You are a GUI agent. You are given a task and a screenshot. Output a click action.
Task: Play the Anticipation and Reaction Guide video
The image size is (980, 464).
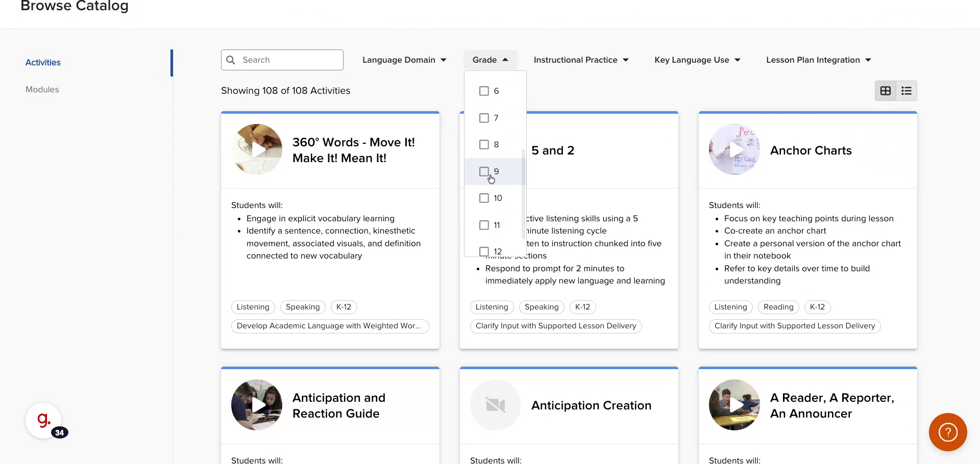tap(257, 405)
